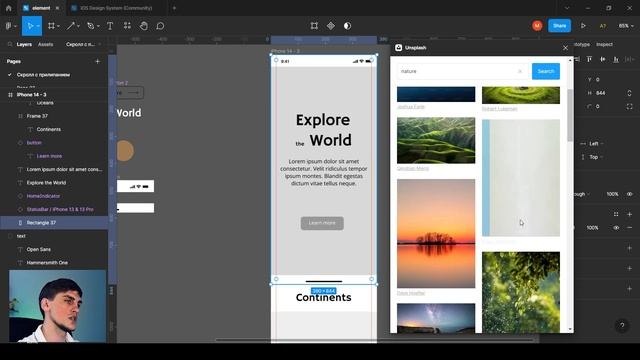Click the height field showing 844
This screenshot has height=360, width=640.
coord(600,93)
